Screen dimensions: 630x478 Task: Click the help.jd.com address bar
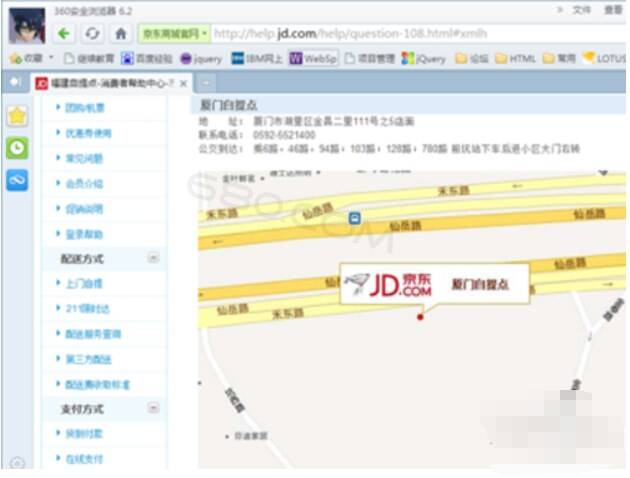click(x=418, y=34)
